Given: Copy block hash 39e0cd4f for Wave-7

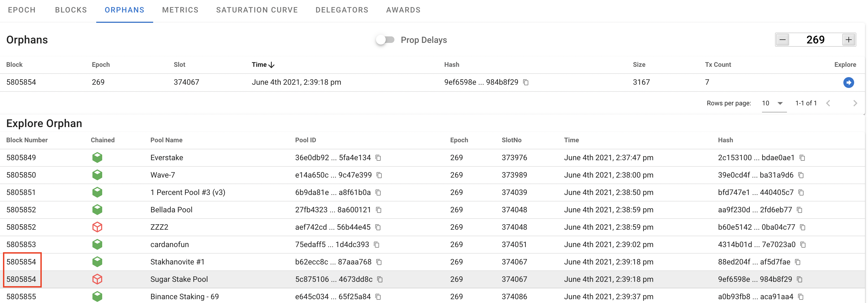Looking at the screenshot, I should point(801,175).
